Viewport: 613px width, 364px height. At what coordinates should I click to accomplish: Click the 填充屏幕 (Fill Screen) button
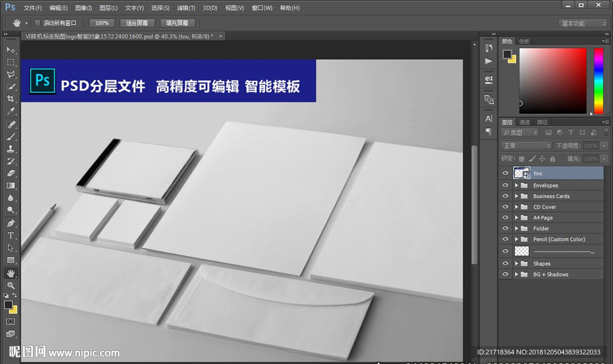[x=177, y=23]
